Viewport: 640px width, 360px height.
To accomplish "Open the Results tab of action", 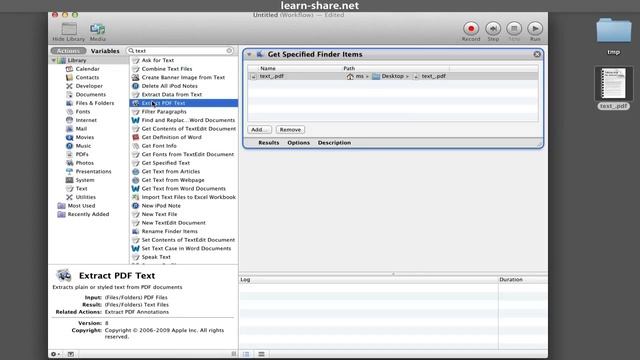I will tap(269, 143).
